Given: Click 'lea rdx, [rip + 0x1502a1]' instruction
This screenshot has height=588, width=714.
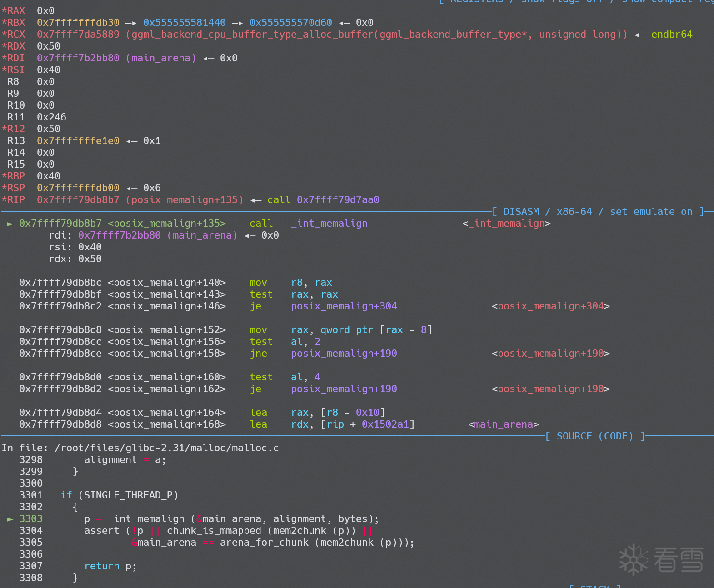Looking at the screenshot, I should (x=332, y=424).
